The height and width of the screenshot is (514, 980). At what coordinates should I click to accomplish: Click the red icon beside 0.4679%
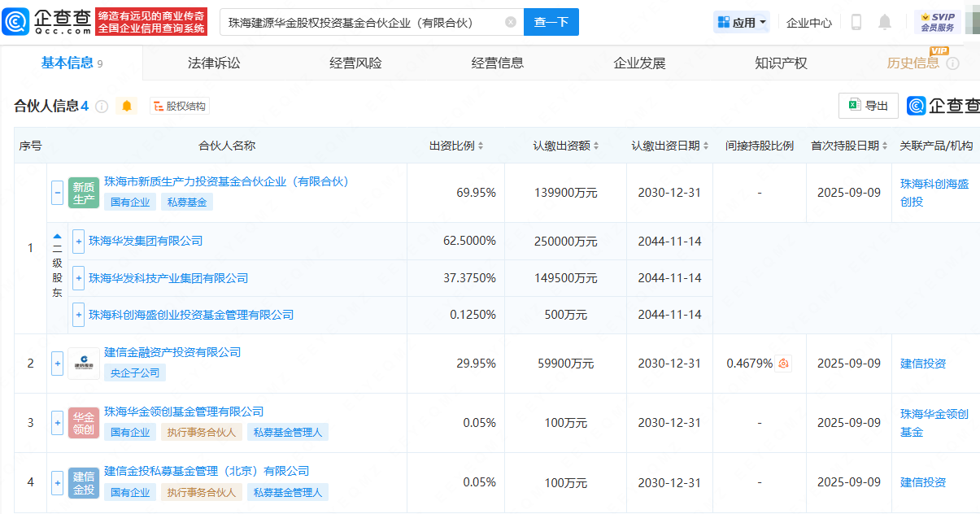click(x=783, y=364)
